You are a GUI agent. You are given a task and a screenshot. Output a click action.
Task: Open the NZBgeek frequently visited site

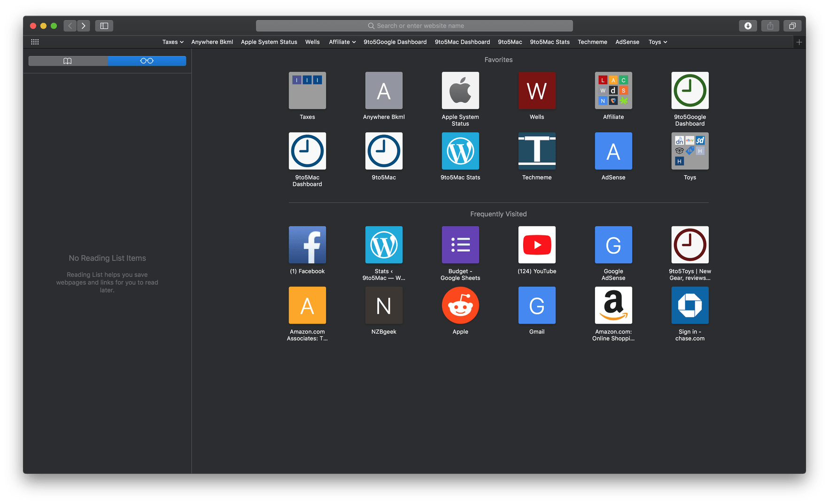(x=383, y=305)
